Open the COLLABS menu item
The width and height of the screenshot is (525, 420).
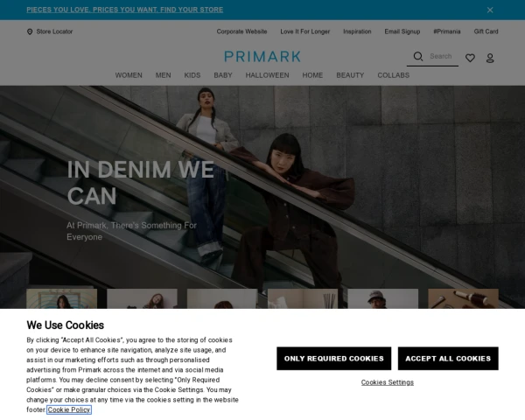[x=394, y=75]
